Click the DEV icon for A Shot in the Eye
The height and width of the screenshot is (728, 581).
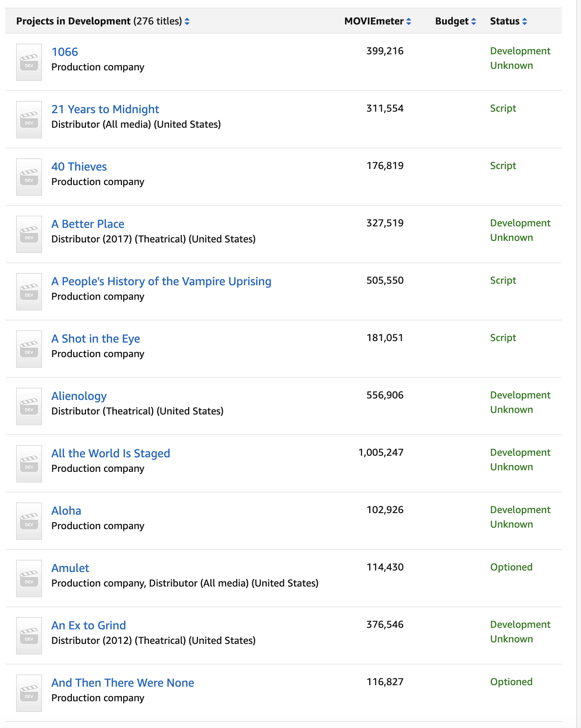pyautogui.click(x=29, y=349)
